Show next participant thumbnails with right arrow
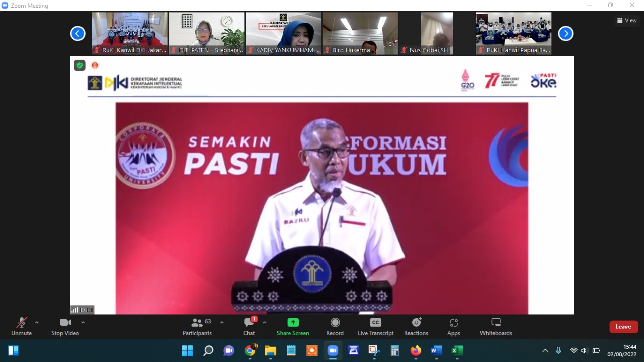 pos(566,34)
